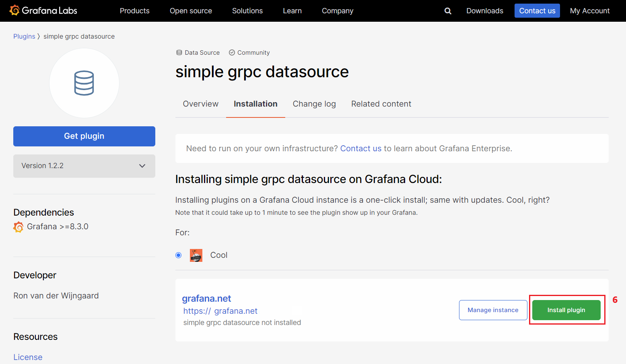The height and width of the screenshot is (364, 626).
Task: Click the database plugin logo icon
Action: (x=84, y=83)
